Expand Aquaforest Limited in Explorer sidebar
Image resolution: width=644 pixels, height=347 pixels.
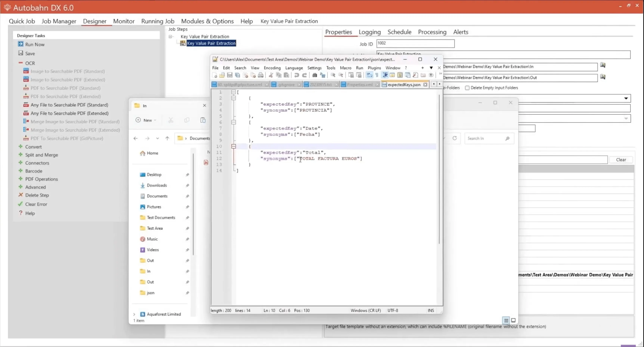point(134,314)
